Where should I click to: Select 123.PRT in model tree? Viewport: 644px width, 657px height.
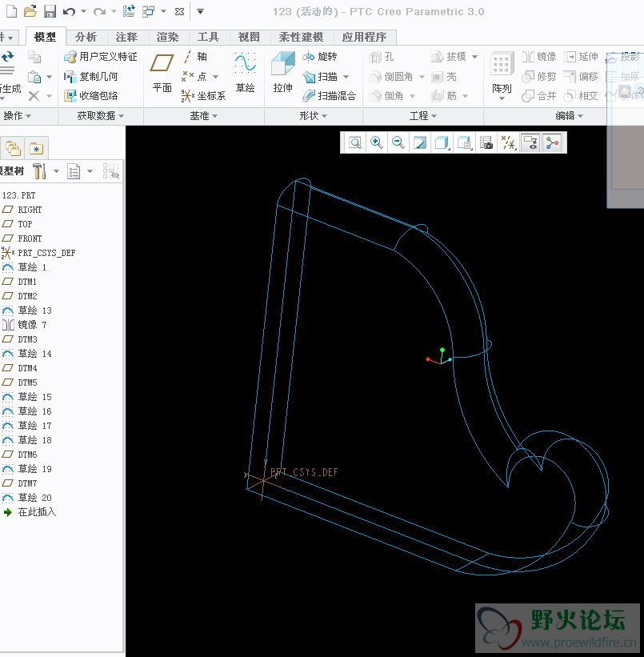coord(19,195)
